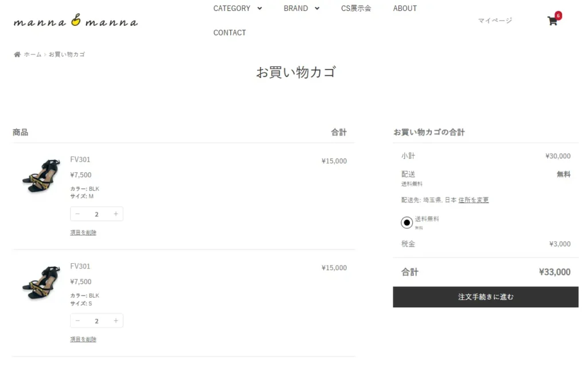Open FV301 product title for size S
Viewport: 588px width, 374px height.
click(x=80, y=266)
